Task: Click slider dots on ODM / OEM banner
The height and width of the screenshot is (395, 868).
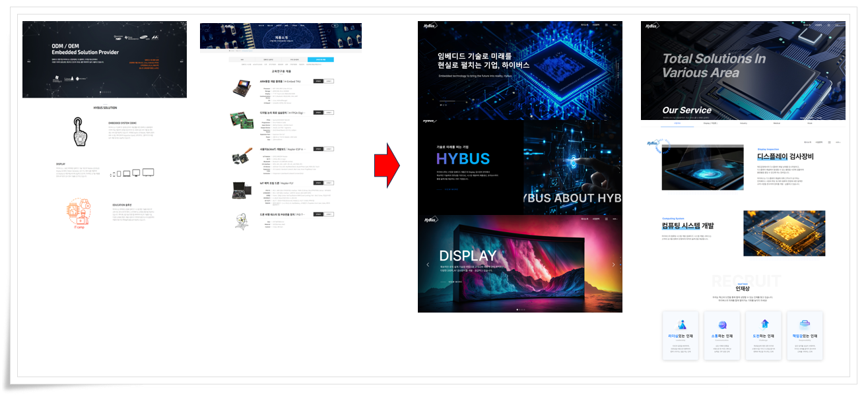Action: tap(106, 92)
